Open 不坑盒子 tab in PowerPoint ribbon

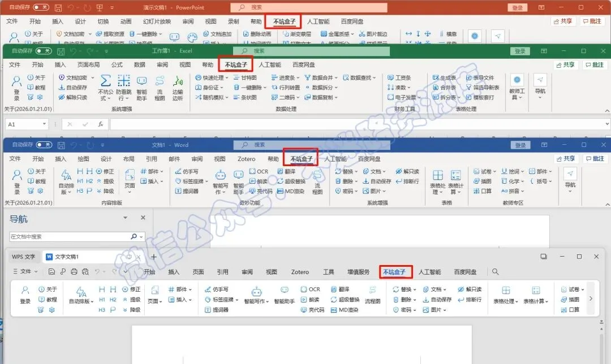point(284,21)
